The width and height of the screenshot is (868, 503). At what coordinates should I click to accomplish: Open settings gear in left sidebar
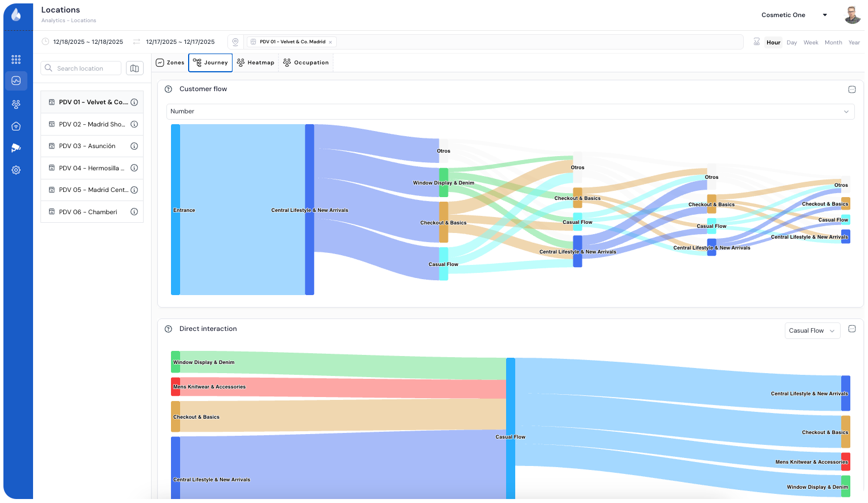point(16,170)
